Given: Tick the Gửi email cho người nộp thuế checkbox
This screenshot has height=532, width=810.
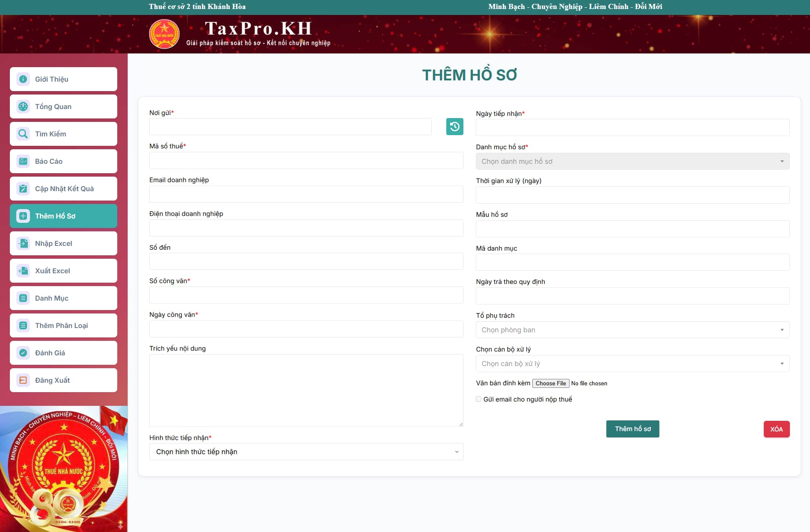Looking at the screenshot, I should point(479,399).
